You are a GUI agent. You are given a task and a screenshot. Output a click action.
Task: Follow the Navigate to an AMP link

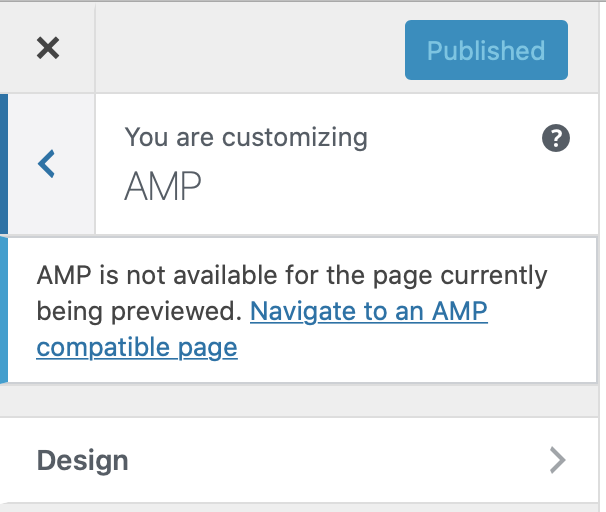[x=368, y=311]
